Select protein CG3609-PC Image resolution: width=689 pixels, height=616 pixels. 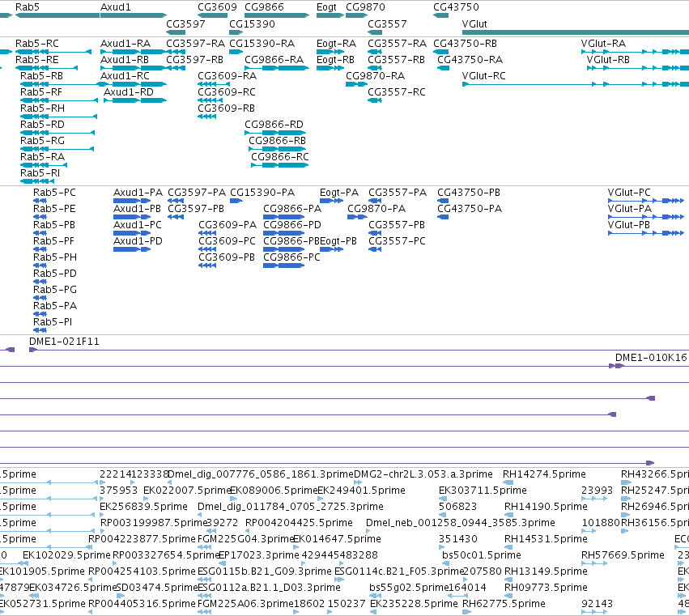click(207, 249)
